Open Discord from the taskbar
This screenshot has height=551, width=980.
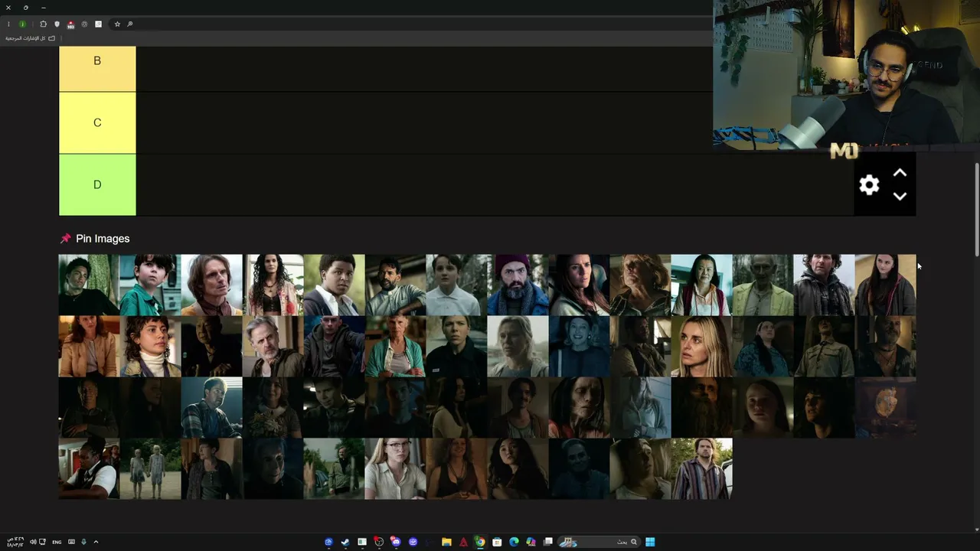[396, 542]
